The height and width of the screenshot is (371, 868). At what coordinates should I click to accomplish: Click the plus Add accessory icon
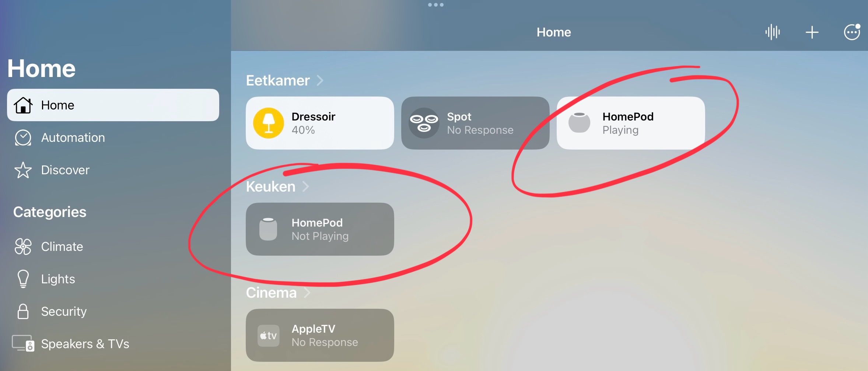(x=812, y=32)
